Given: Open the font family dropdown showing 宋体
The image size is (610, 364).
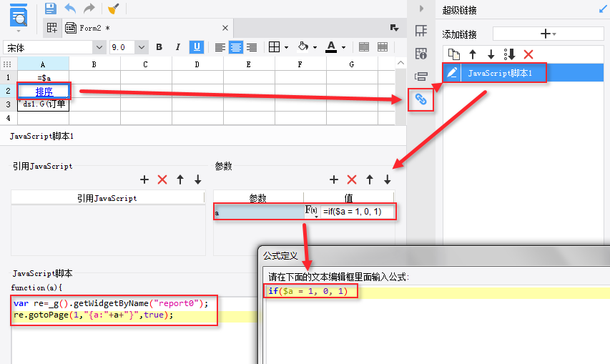Looking at the screenshot, I should [x=99, y=47].
